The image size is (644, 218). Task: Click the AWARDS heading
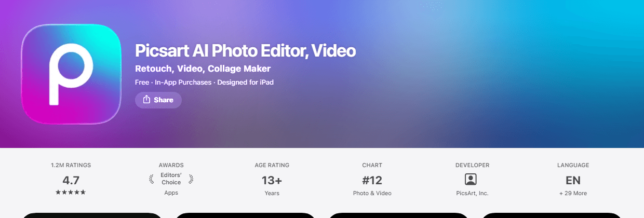tap(171, 165)
